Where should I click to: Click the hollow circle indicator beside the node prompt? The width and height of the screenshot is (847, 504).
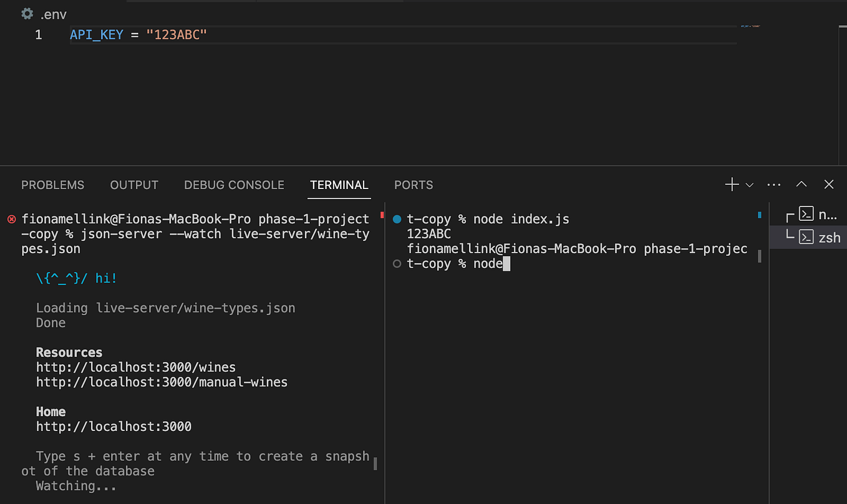pyautogui.click(x=396, y=263)
